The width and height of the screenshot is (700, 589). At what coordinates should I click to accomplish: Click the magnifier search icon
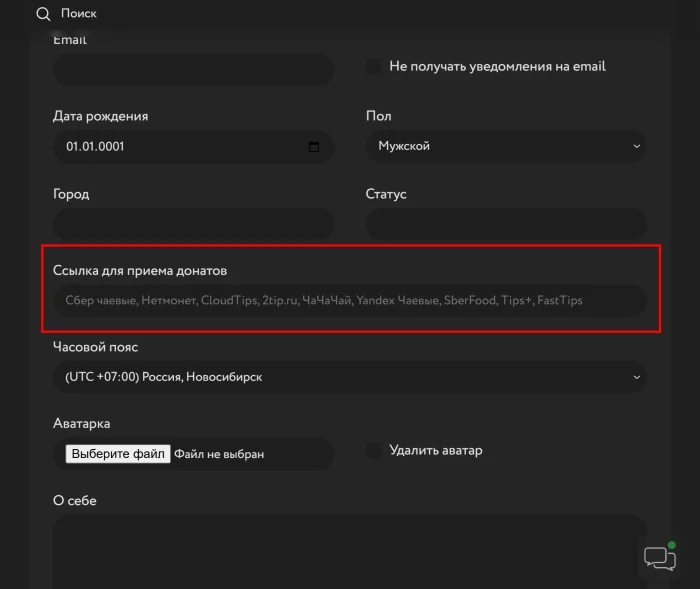point(43,14)
